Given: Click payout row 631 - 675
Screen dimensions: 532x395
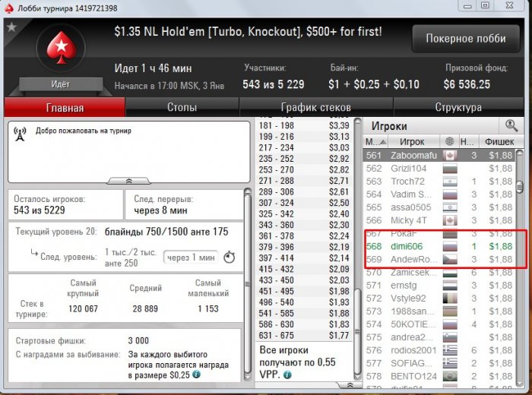Looking at the screenshot, I should (x=304, y=335).
